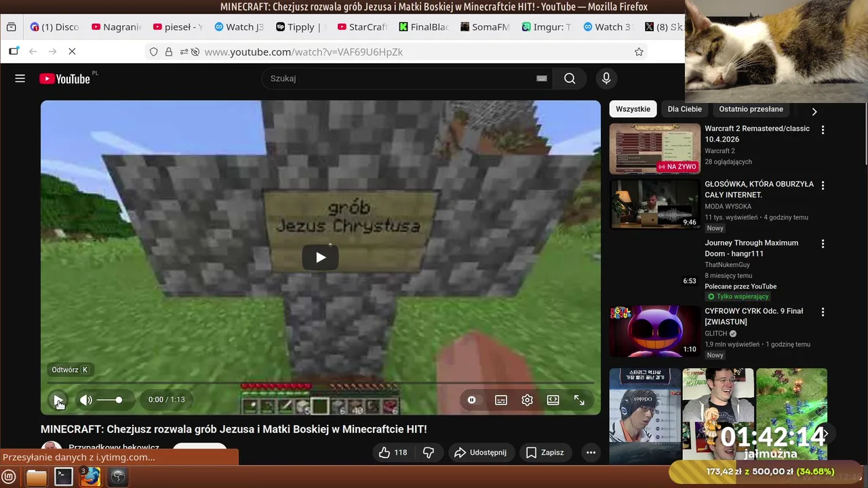Screen dimensions: 868x488
Task: View site security via the padlock icon
Action: click(169, 52)
